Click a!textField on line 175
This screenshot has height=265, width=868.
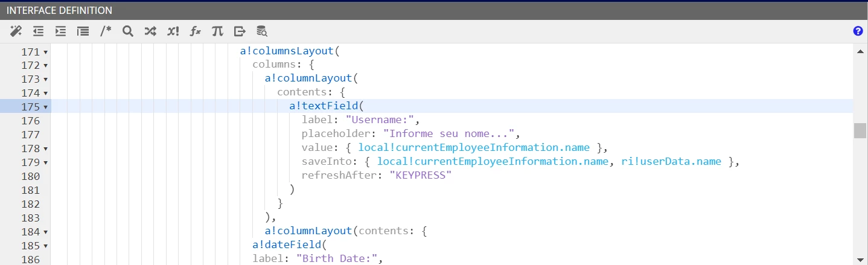coord(324,106)
